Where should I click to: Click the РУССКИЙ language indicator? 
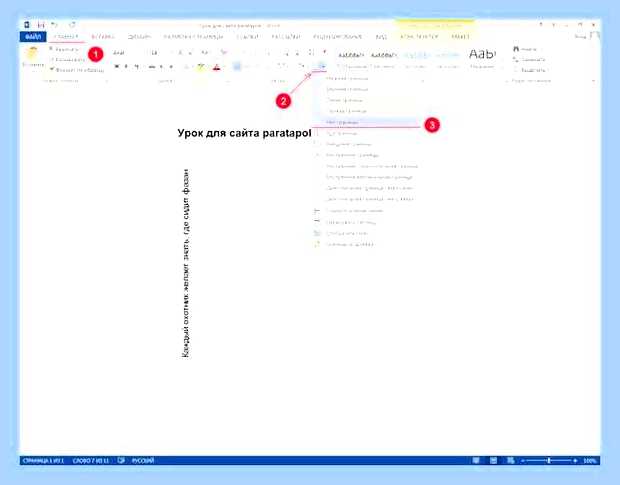point(143,461)
